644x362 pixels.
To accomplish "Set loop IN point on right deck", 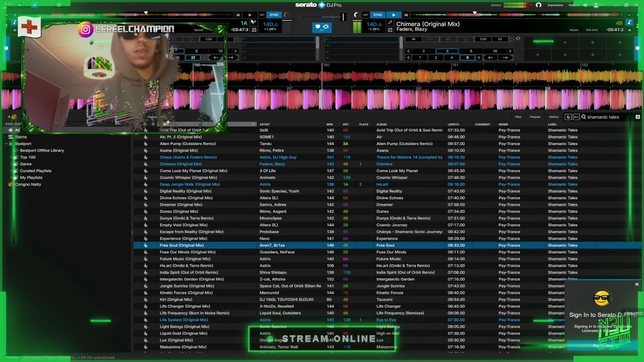I will tap(414, 39).
